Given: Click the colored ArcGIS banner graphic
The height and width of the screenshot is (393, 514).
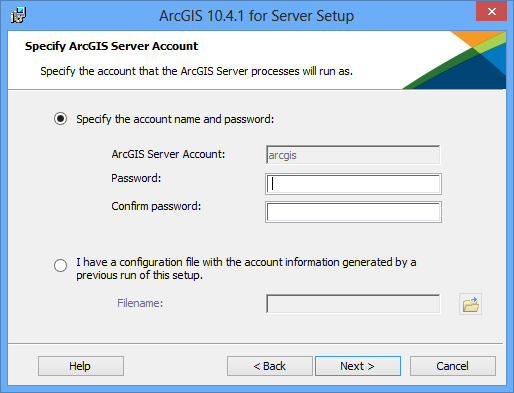Looking at the screenshot, I should [x=454, y=60].
